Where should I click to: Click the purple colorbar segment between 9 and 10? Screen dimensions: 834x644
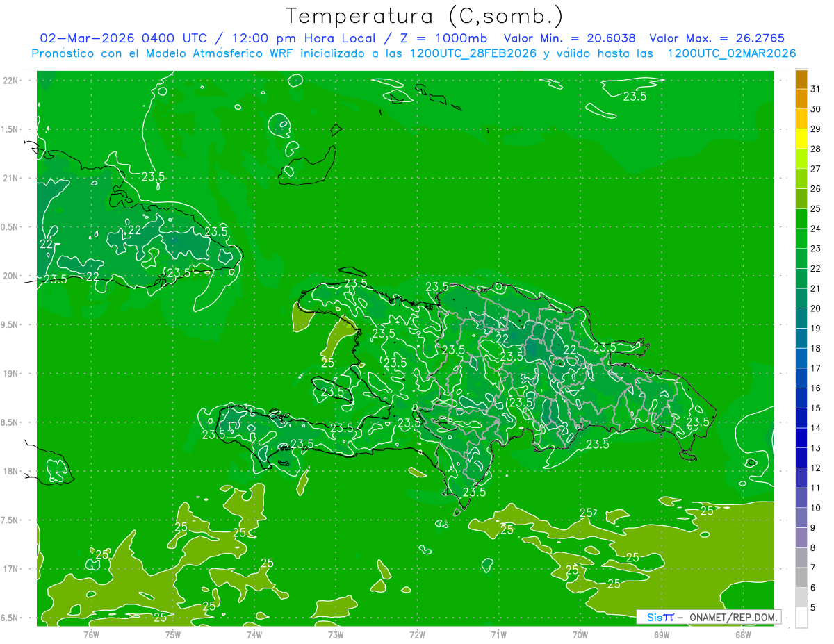(801, 518)
